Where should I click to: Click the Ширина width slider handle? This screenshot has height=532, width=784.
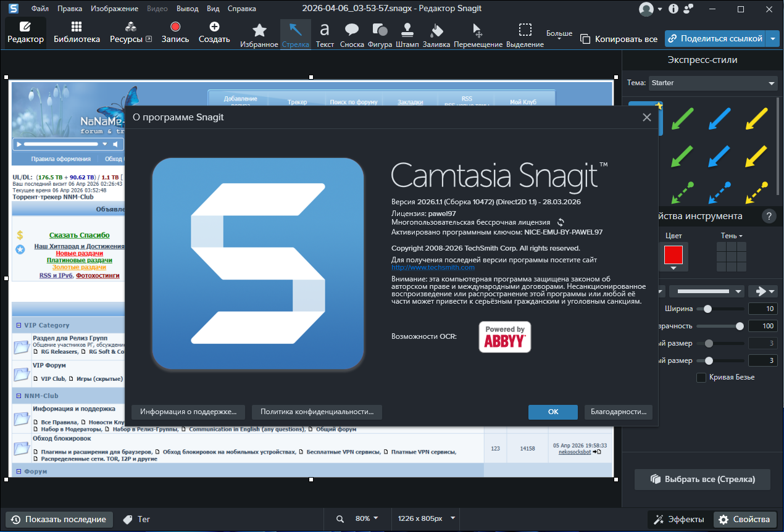(x=707, y=309)
